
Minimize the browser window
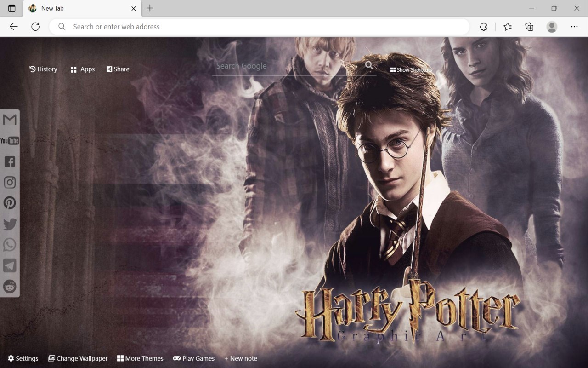[x=531, y=8]
